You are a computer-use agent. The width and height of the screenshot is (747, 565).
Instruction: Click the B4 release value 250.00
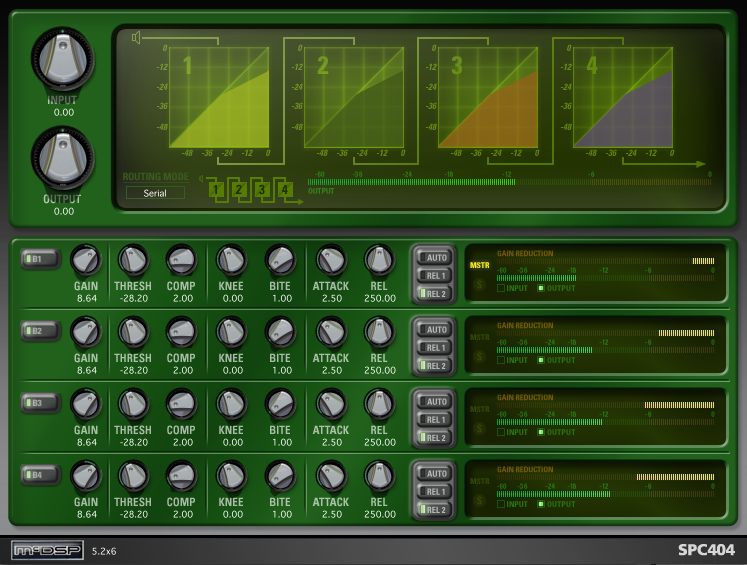coord(380,515)
